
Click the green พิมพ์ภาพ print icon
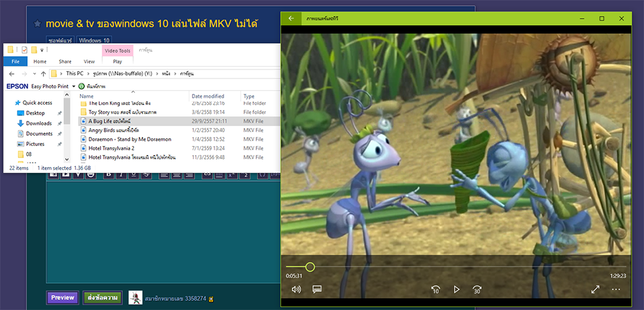click(81, 87)
